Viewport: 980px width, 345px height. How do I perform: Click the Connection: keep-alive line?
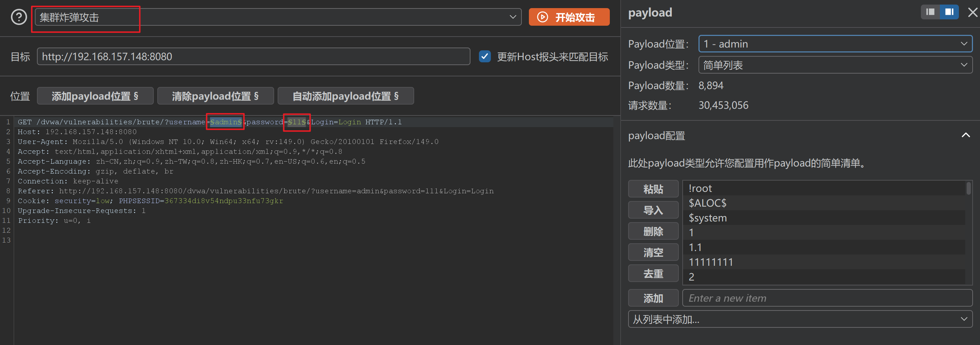[68, 181]
